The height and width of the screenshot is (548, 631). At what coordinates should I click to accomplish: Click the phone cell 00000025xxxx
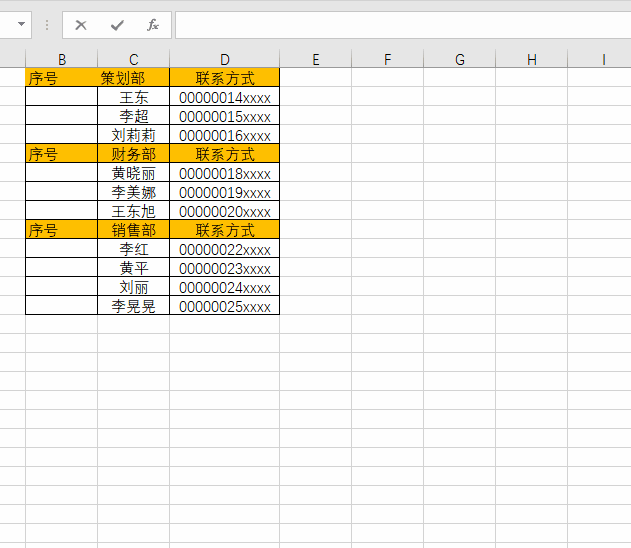tap(225, 305)
